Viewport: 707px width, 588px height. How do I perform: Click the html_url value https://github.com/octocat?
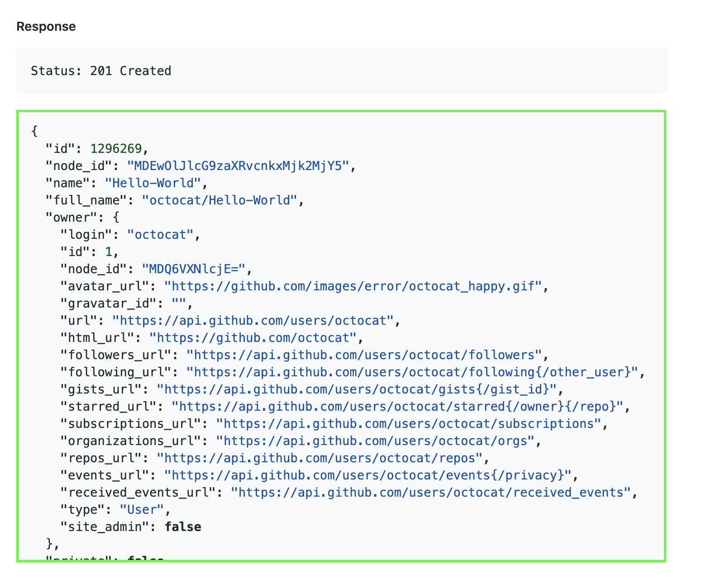[253, 337]
